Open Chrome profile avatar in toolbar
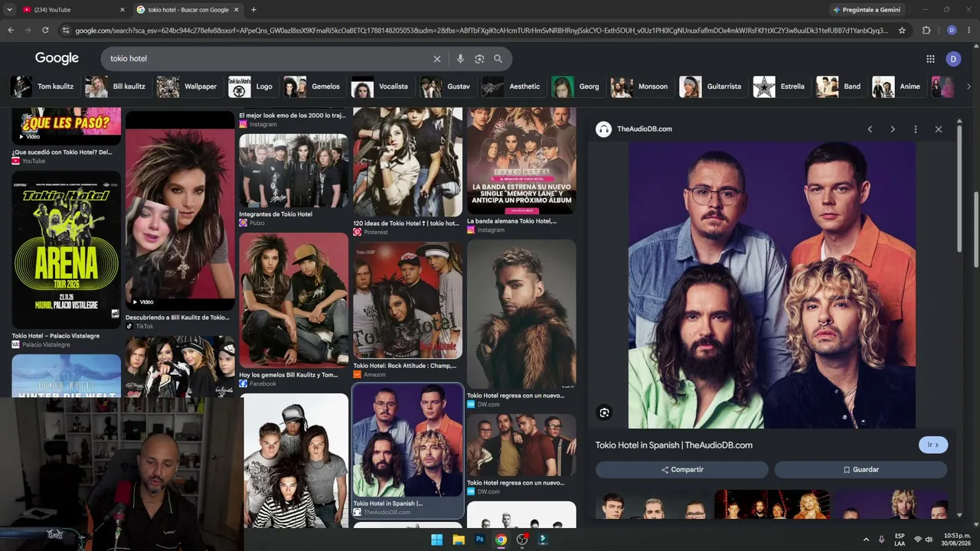The width and height of the screenshot is (980, 551). pos(952,31)
